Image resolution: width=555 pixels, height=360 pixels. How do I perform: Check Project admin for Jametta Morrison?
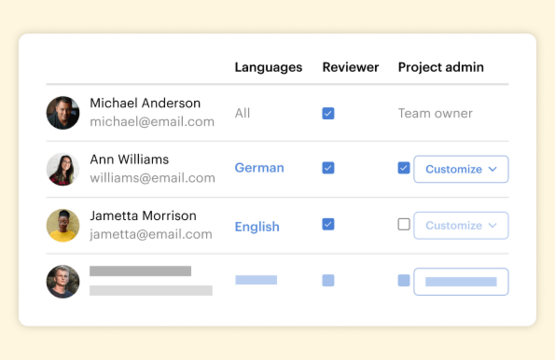[x=404, y=224]
